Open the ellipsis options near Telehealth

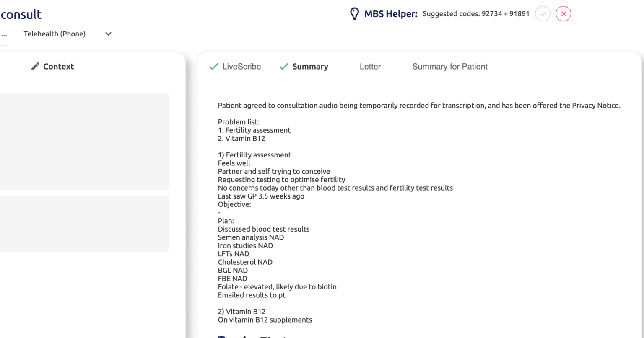(x=4, y=34)
